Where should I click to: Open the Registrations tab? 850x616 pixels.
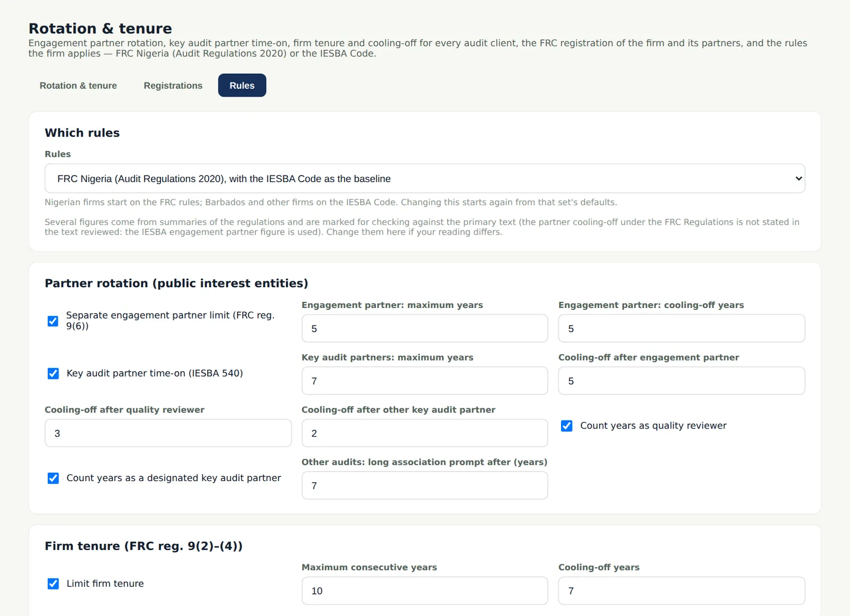173,85
